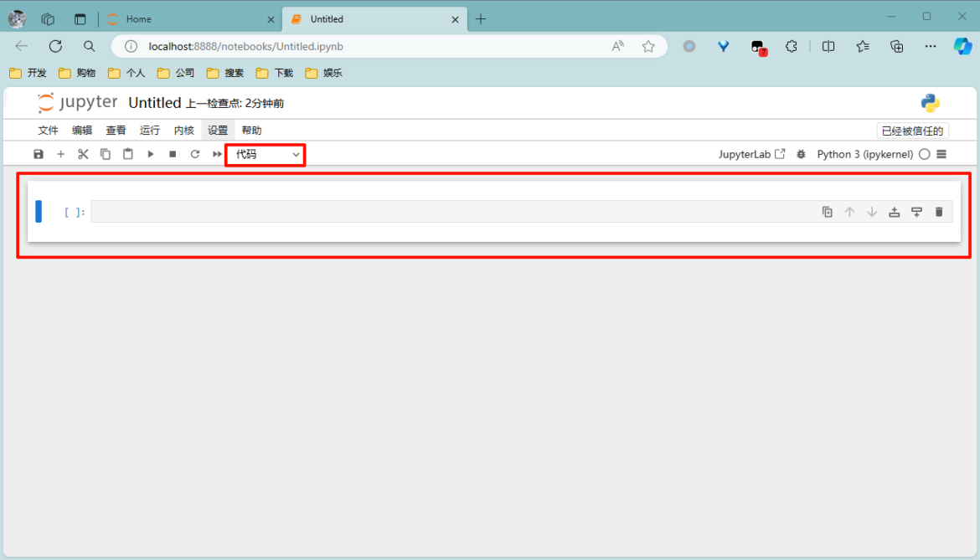
Task: Open the 设置 menu
Action: (218, 131)
